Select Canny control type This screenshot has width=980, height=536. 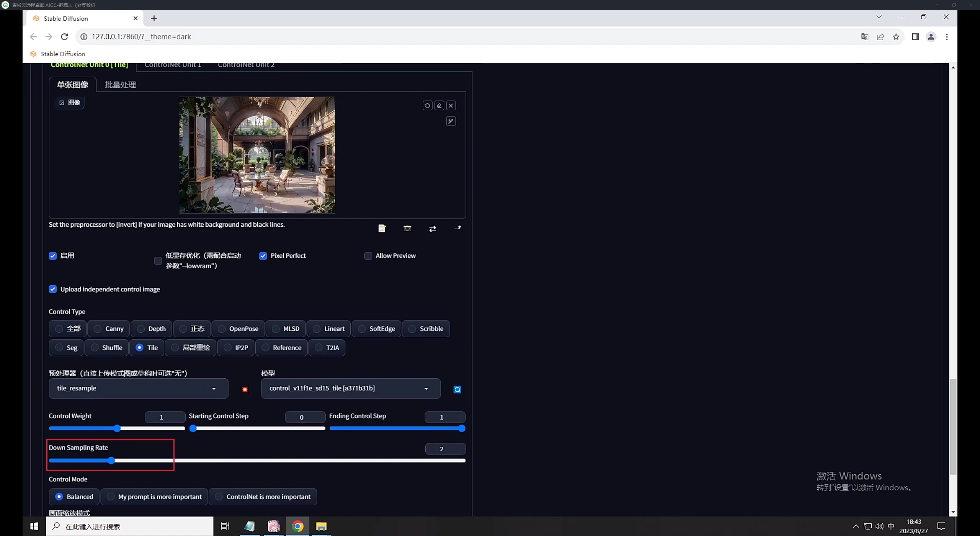pos(109,328)
